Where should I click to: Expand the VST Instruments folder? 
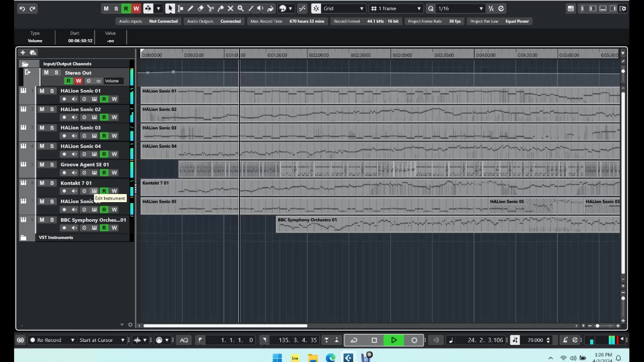pos(23,237)
